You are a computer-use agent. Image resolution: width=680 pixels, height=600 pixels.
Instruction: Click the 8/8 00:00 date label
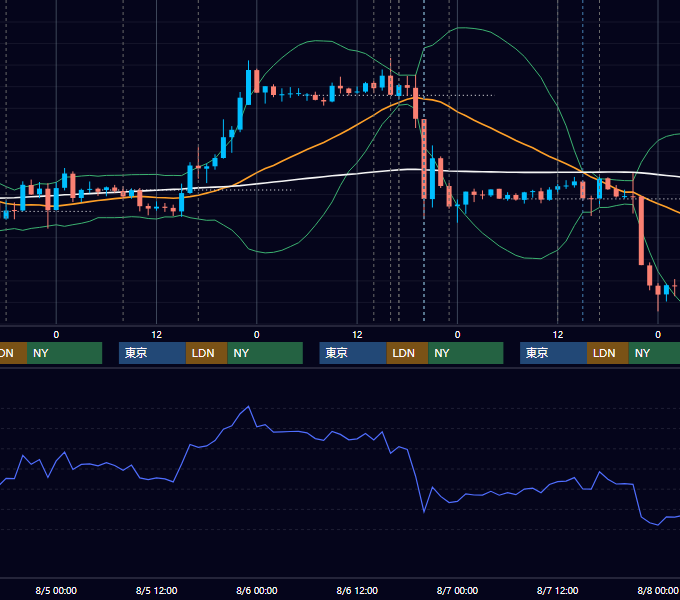coord(658,590)
